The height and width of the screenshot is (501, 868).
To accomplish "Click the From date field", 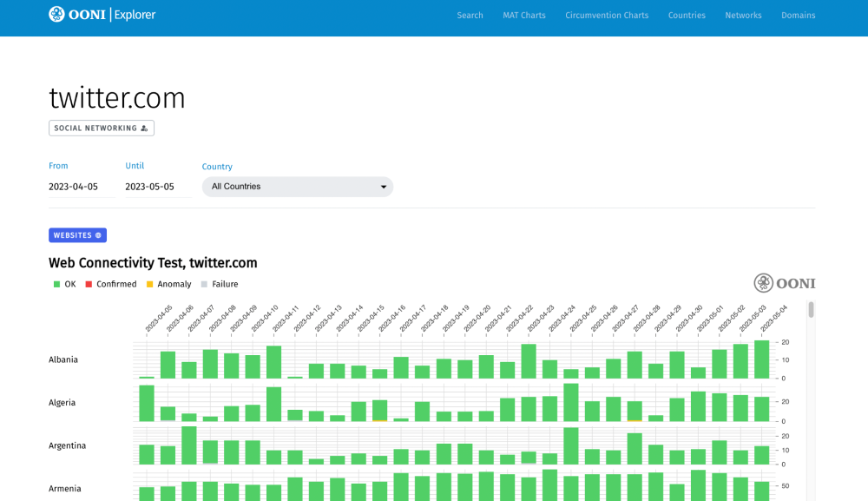I will point(81,187).
